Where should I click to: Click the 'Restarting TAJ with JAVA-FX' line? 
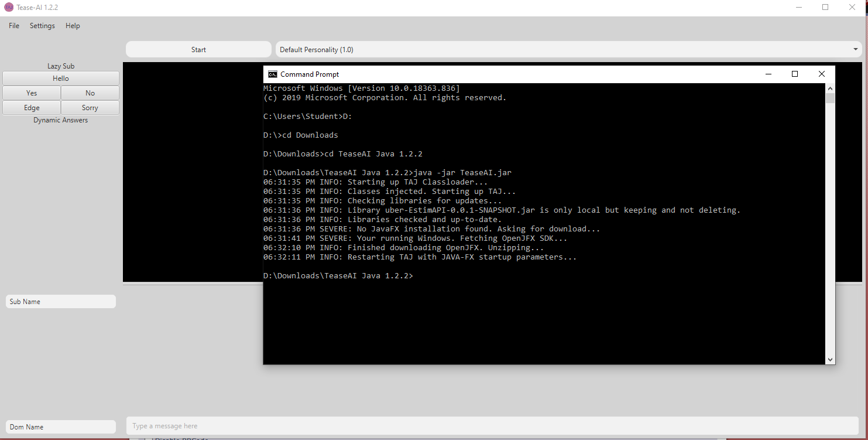coord(420,257)
